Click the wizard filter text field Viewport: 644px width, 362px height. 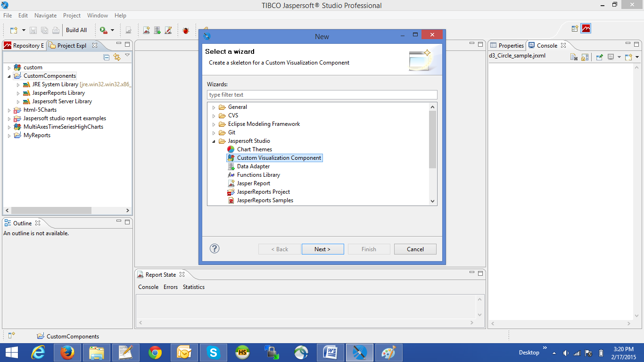click(x=322, y=95)
